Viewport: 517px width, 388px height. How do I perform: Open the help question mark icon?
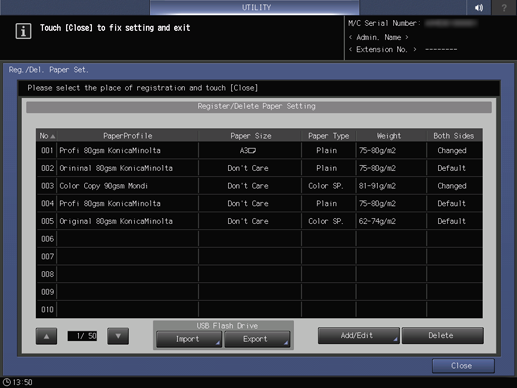[504, 7]
